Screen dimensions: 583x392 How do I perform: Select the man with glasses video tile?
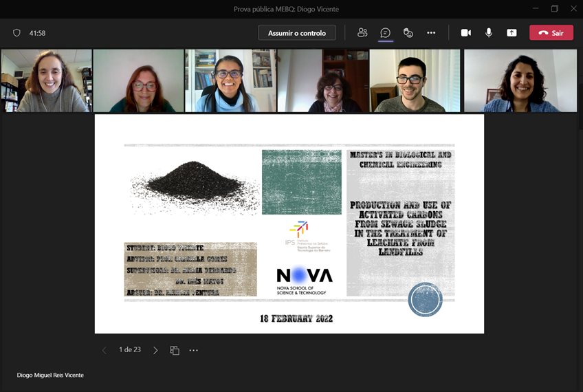415,80
